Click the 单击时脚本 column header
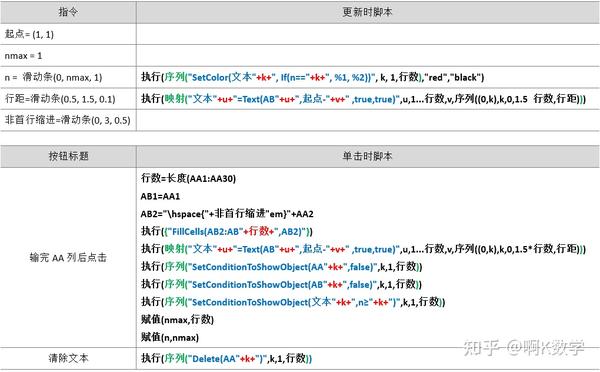 (368, 156)
